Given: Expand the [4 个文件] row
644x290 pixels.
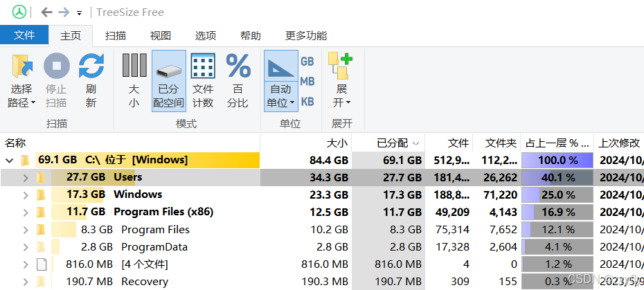Looking at the screenshot, I should click(x=26, y=264).
